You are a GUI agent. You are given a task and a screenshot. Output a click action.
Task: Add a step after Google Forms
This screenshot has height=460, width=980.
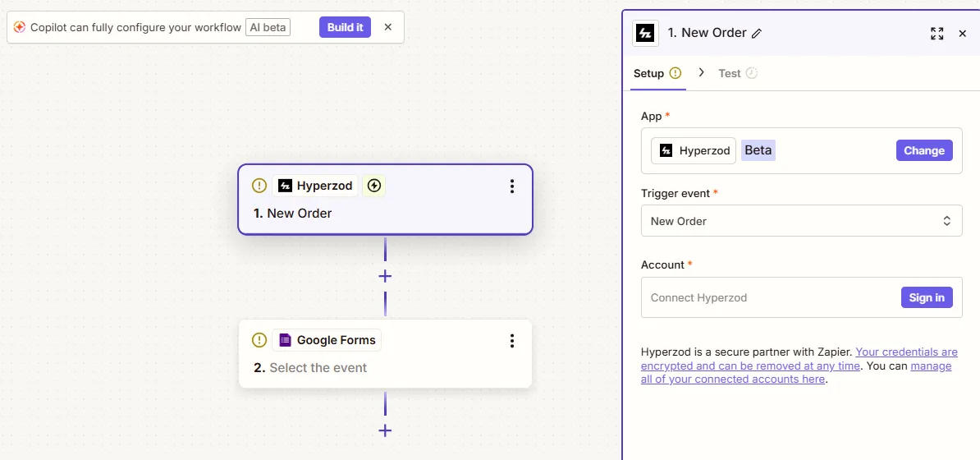coord(385,430)
